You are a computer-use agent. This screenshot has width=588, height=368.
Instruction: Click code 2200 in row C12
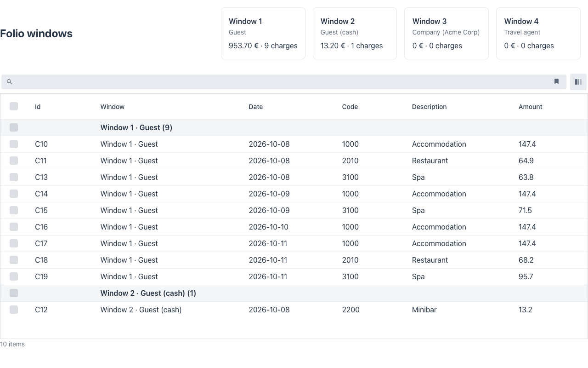click(351, 310)
